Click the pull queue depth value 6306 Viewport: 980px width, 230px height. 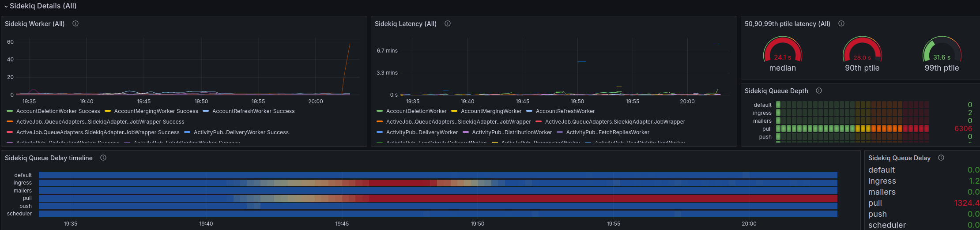pyautogui.click(x=963, y=128)
